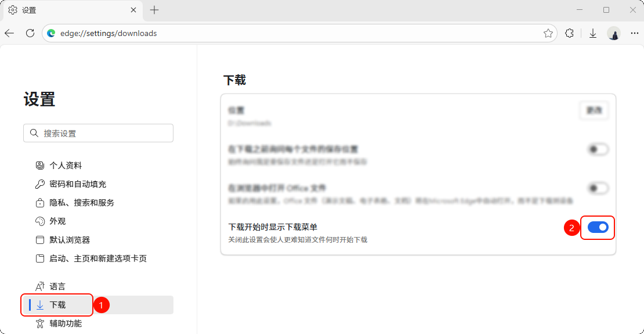The image size is (644, 334).
Task: Click the 更改 location button
Action: (594, 110)
